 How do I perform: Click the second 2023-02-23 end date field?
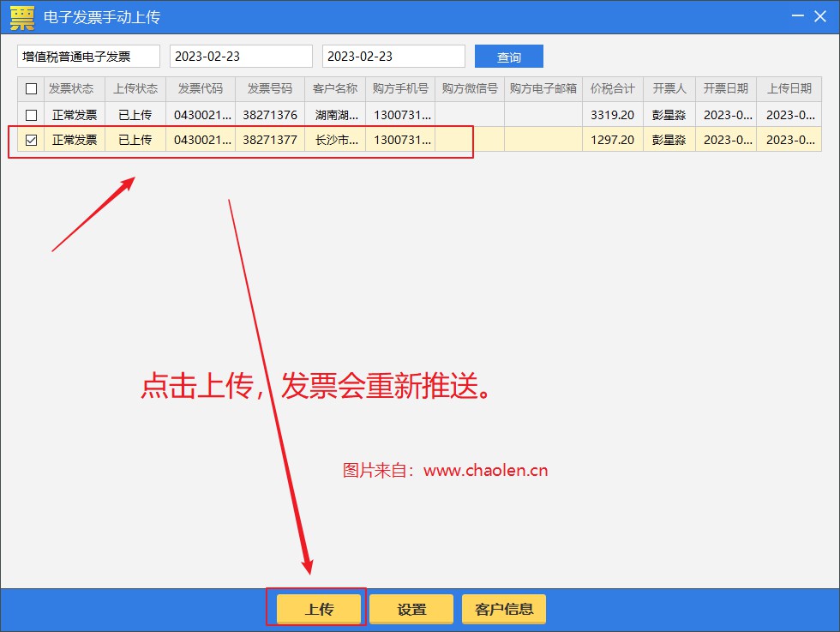pos(393,57)
